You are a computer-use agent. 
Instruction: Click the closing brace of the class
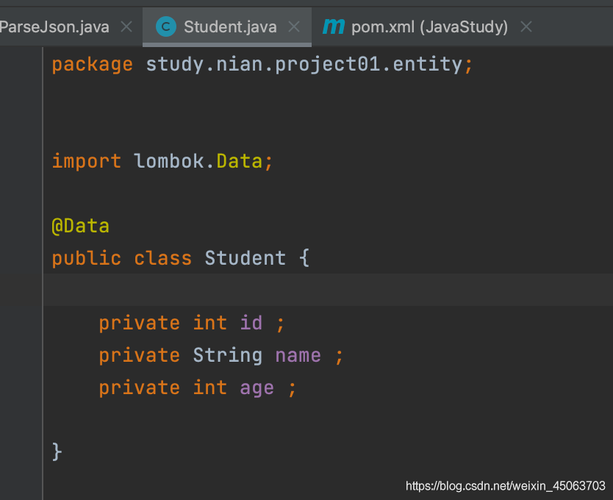click(x=57, y=452)
